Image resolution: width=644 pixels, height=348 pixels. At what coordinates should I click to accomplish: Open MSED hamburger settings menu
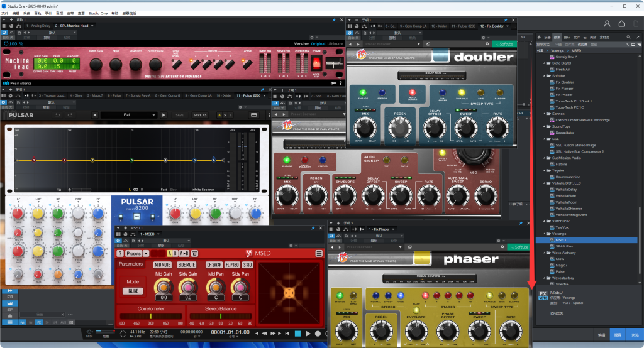tap(319, 254)
